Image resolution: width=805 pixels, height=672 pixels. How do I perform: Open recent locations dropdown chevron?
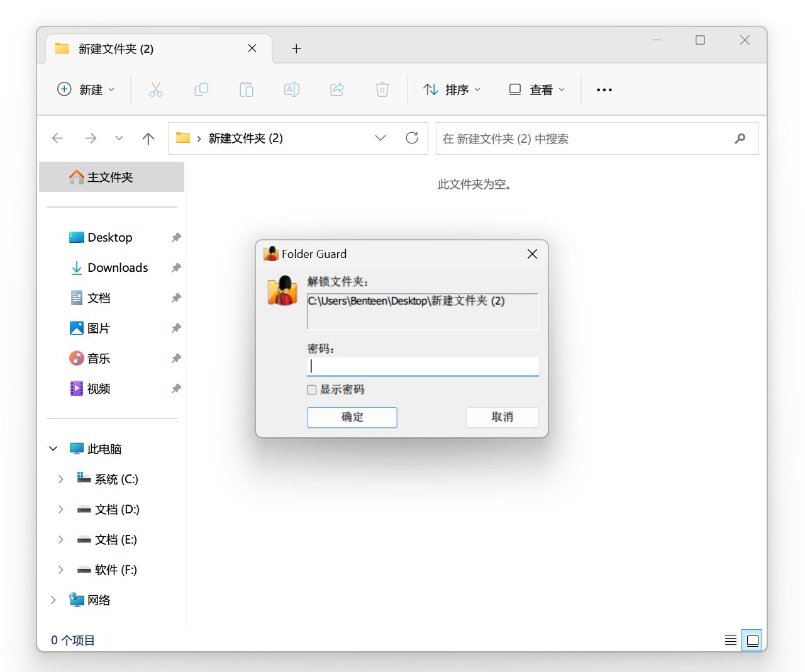[119, 138]
